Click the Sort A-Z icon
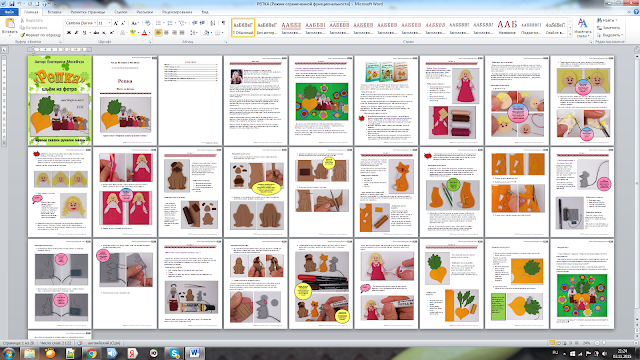This screenshot has height=360, width=640. [x=213, y=23]
